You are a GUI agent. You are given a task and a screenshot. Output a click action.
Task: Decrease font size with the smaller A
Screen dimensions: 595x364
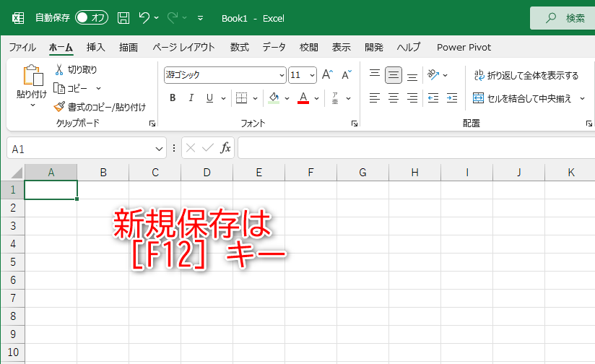pyautogui.click(x=346, y=74)
